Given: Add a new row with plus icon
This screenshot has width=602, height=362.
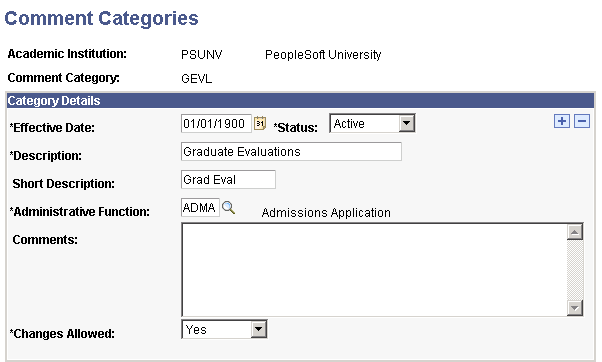Looking at the screenshot, I should coord(562,121).
